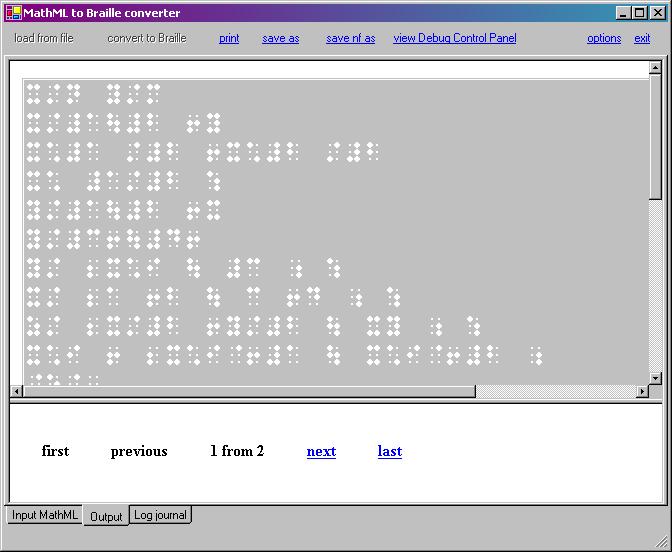Click the vertical scrollbar up arrow
672x552 pixels.
tap(655, 68)
